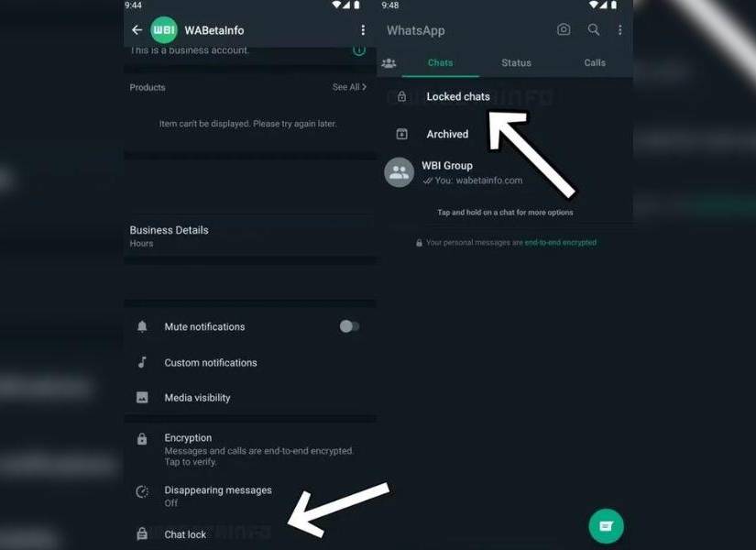
Task: Open the WBI profile avatar
Action: point(164,30)
